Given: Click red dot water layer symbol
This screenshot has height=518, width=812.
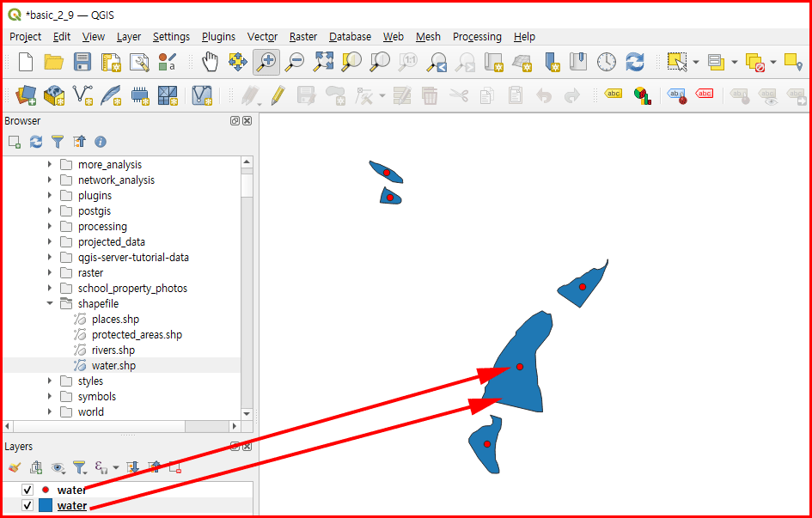Looking at the screenshot, I should pyautogui.click(x=46, y=490).
